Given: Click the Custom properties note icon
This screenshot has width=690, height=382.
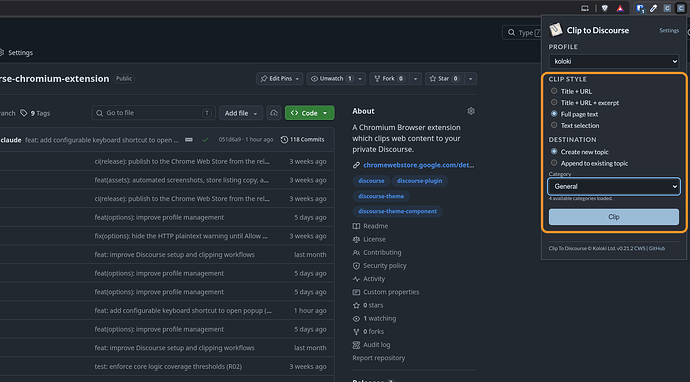Looking at the screenshot, I should pyautogui.click(x=356, y=292).
